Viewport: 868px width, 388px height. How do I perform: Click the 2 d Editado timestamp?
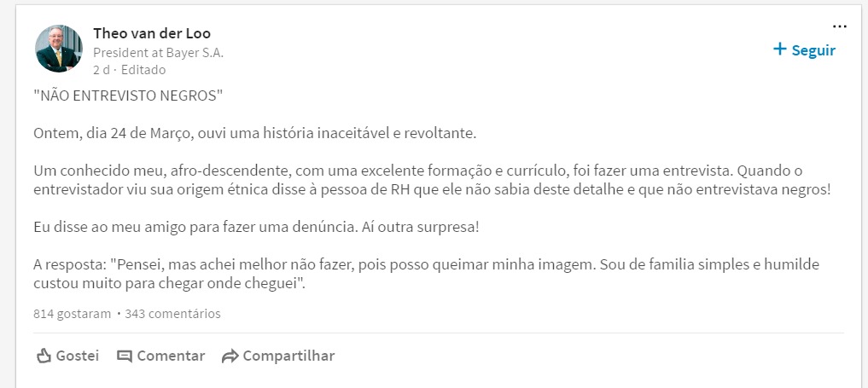[129, 70]
